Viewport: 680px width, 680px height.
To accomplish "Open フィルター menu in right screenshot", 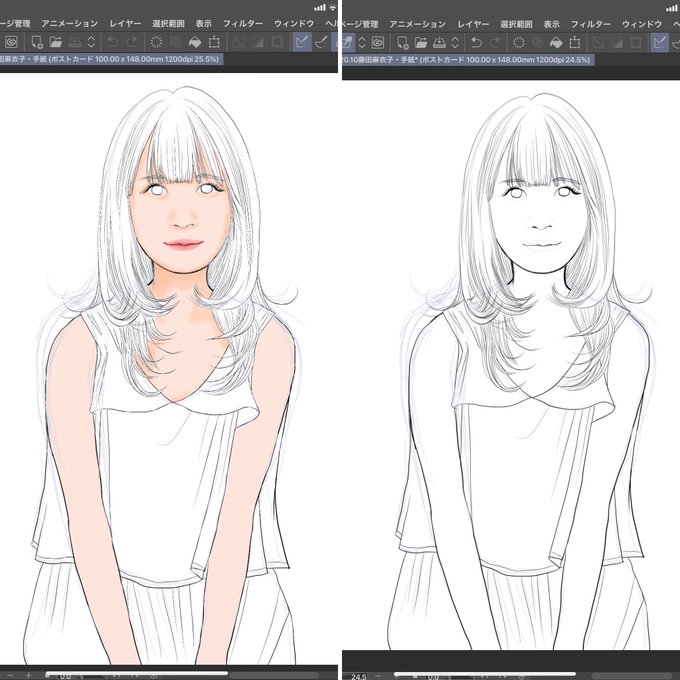I will pyautogui.click(x=591, y=24).
